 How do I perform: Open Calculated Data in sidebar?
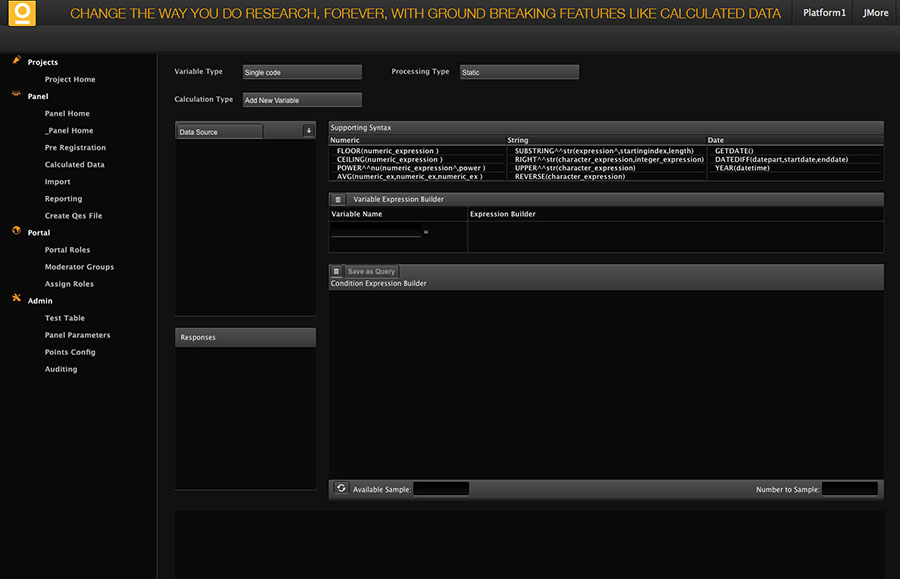pyautogui.click(x=74, y=165)
